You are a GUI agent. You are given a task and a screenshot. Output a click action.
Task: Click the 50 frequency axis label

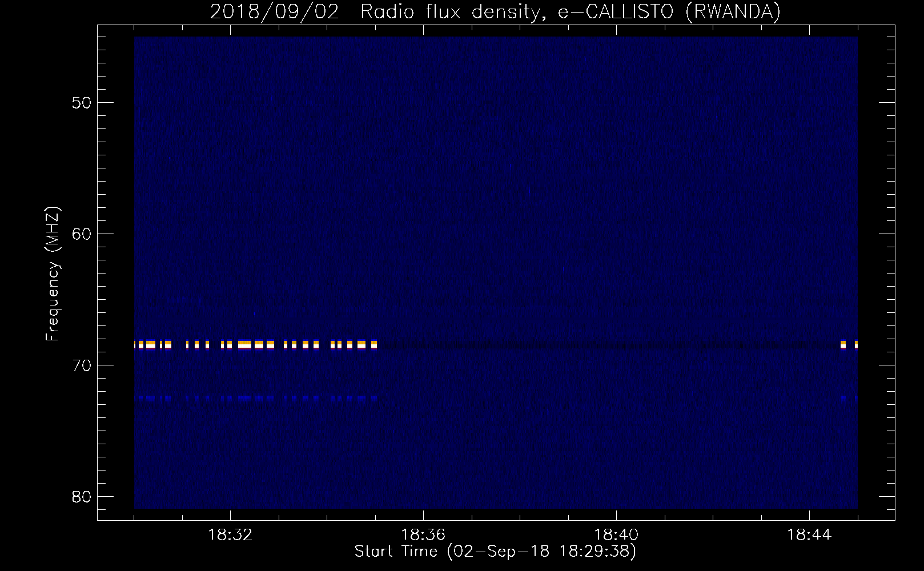click(x=82, y=103)
